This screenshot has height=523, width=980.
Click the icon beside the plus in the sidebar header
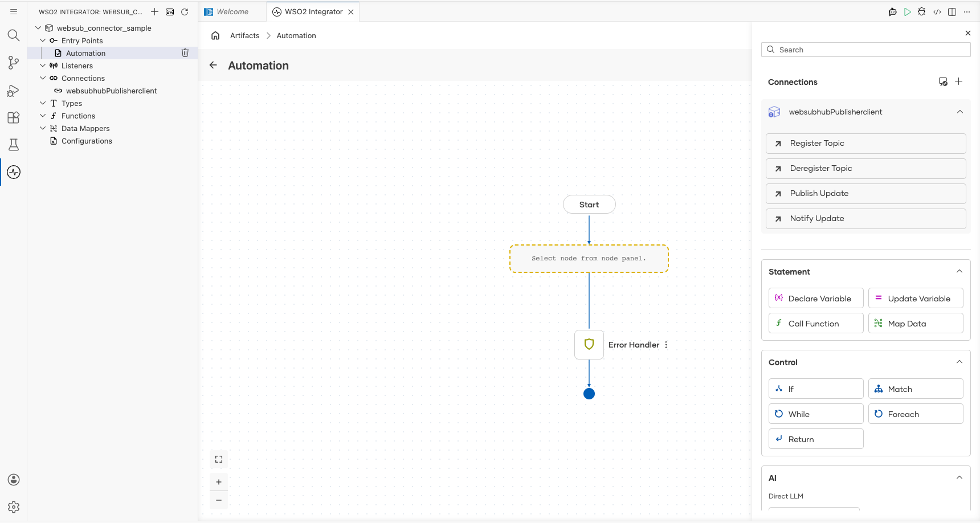point(170,11)
